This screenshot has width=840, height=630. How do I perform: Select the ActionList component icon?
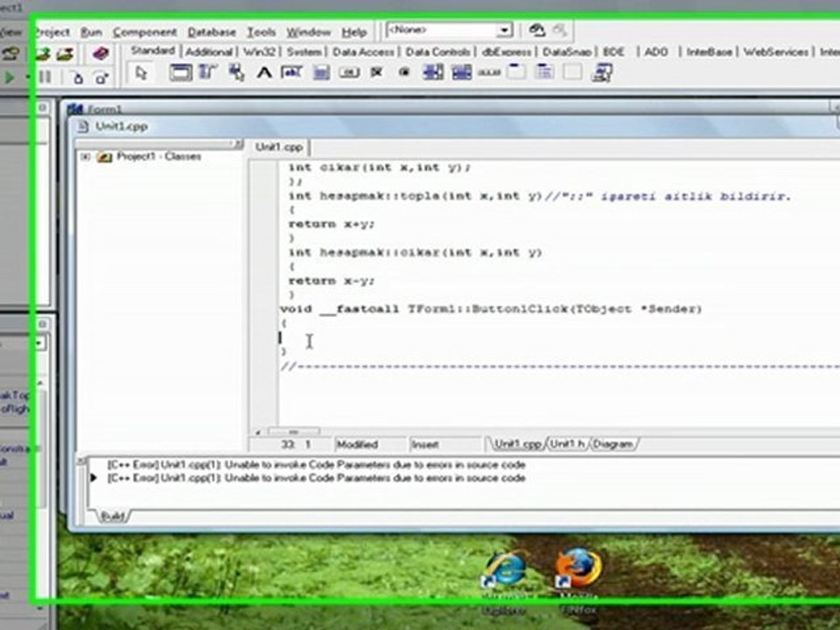(x=602, y=73)
